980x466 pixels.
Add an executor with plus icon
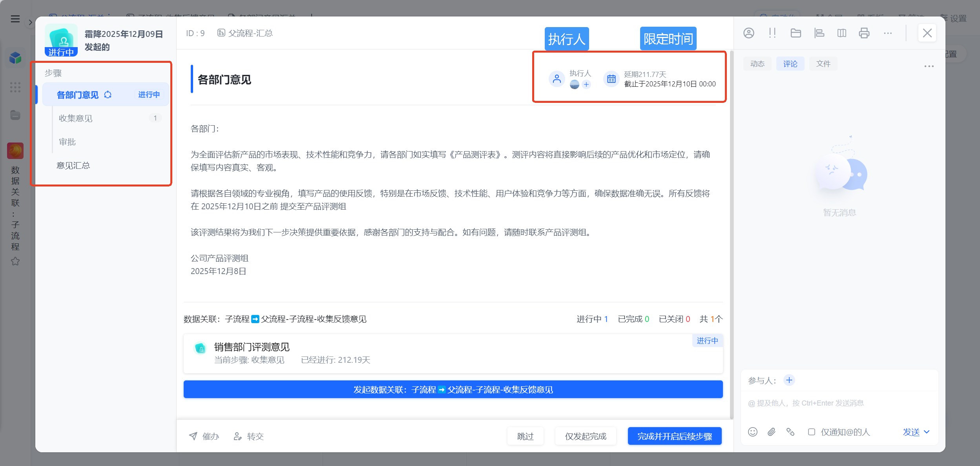coord(586,84)
